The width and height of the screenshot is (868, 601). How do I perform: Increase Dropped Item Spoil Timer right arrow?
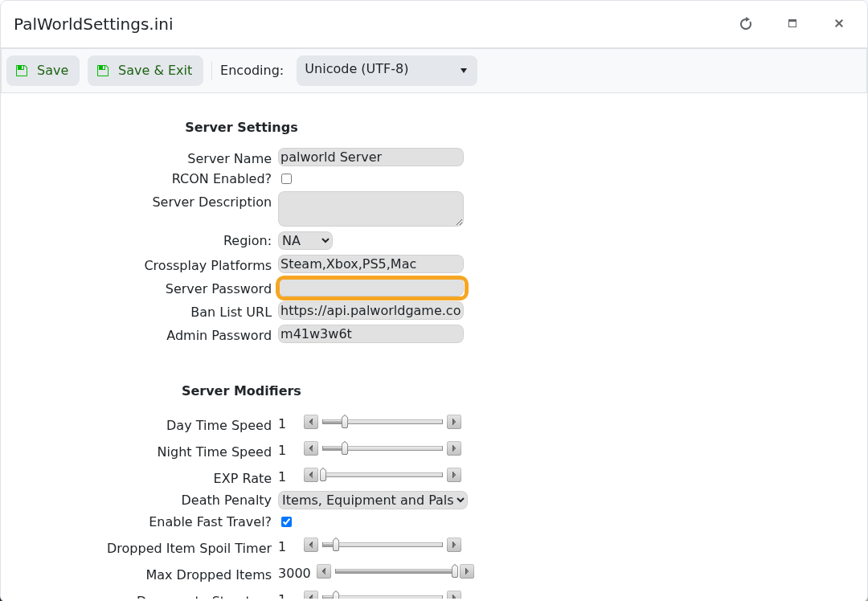[x=454, y=545]
